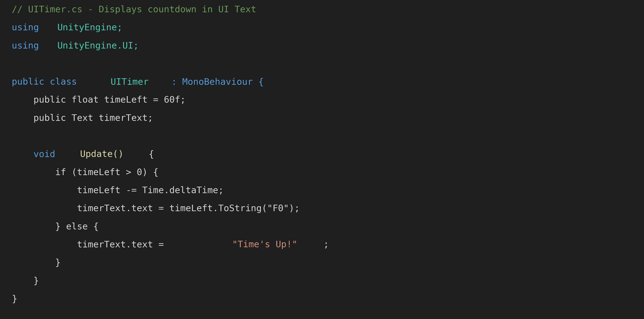Click the Update() method name
The width and height of the screenshot is (644, 319).
tap(101, 154)
